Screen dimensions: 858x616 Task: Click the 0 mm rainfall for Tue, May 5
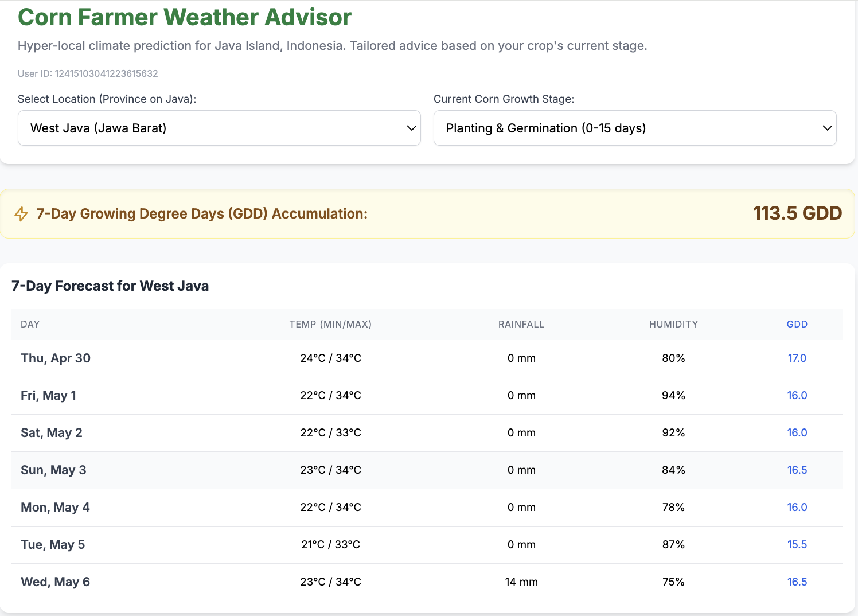[x=521, y=545]
